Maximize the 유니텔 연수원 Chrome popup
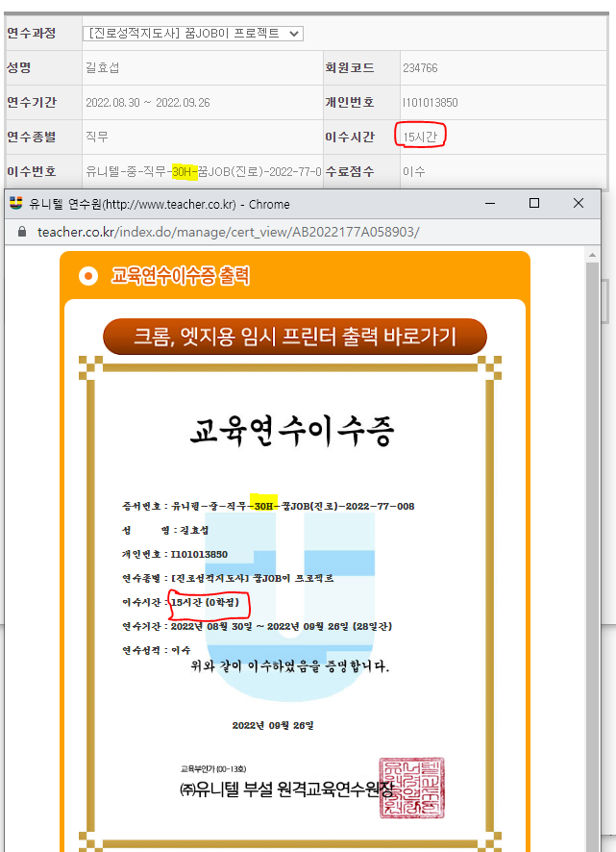616x852 pixels. click(x=534, y=203)
